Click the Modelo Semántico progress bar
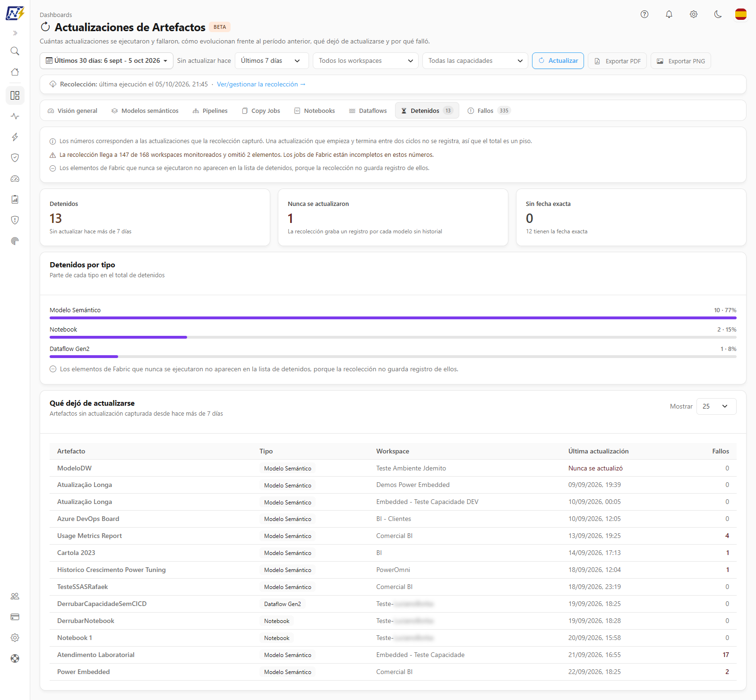 coord(393,318)
